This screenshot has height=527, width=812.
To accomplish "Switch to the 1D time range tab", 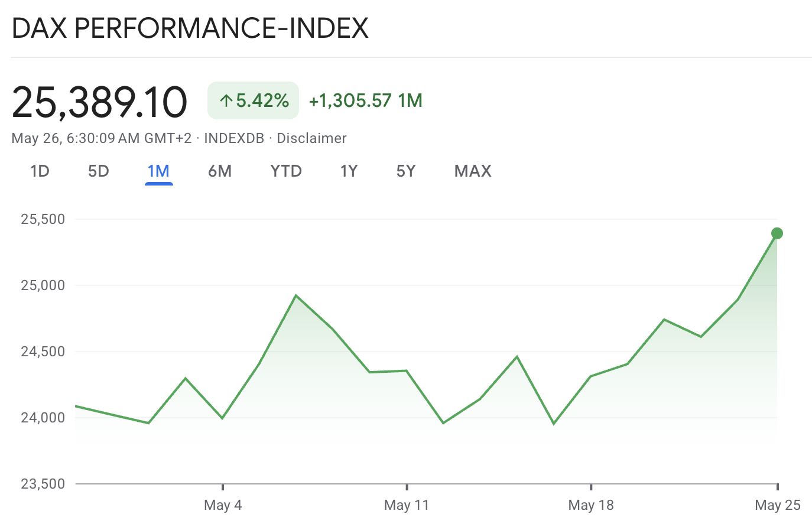I will (40, 171).
